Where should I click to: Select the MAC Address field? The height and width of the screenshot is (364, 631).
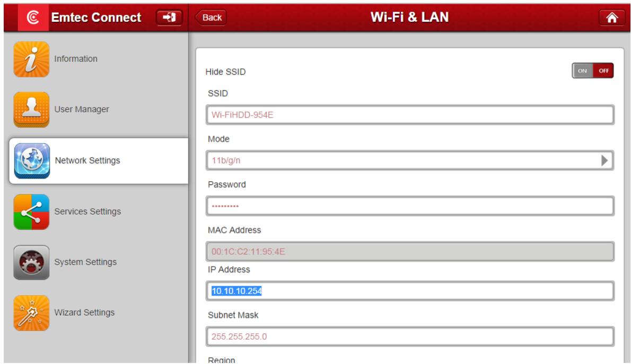point(410,251)
